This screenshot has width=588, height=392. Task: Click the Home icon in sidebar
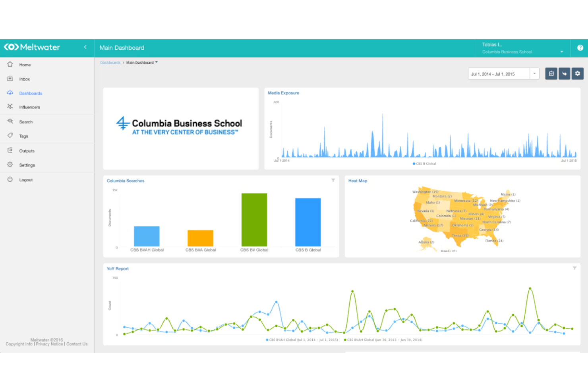click(x=10, y=64)
